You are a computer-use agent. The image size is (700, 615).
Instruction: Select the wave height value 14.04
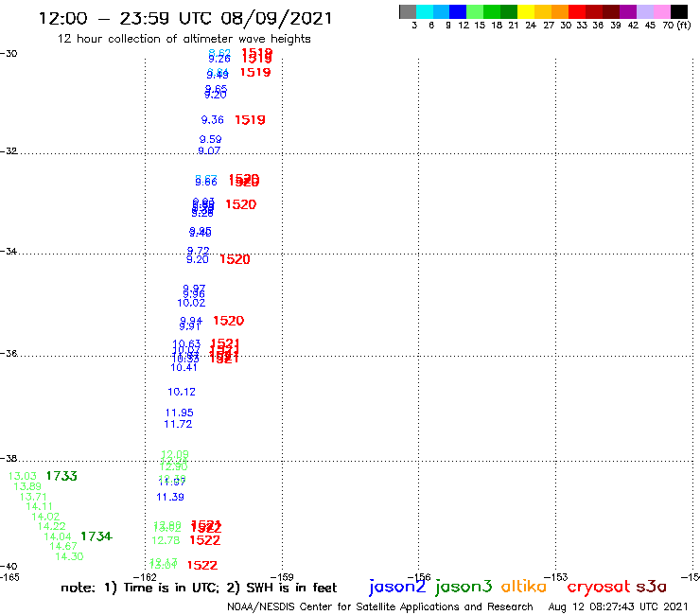[x=58, y=536]
